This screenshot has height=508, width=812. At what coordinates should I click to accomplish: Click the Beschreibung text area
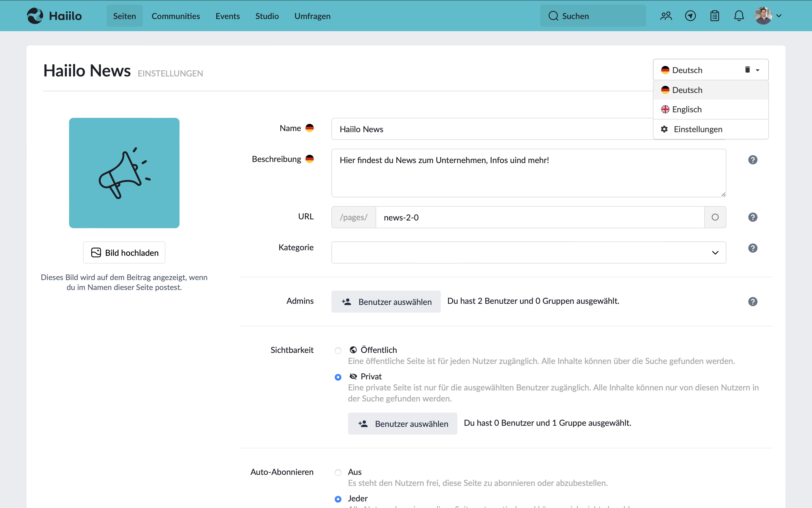pos(529,173)
